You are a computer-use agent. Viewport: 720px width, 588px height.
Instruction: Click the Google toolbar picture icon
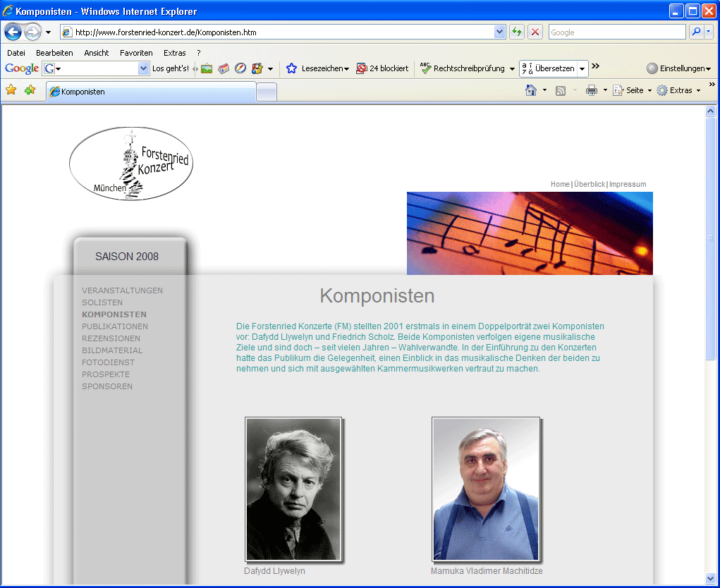coord(207,69)
